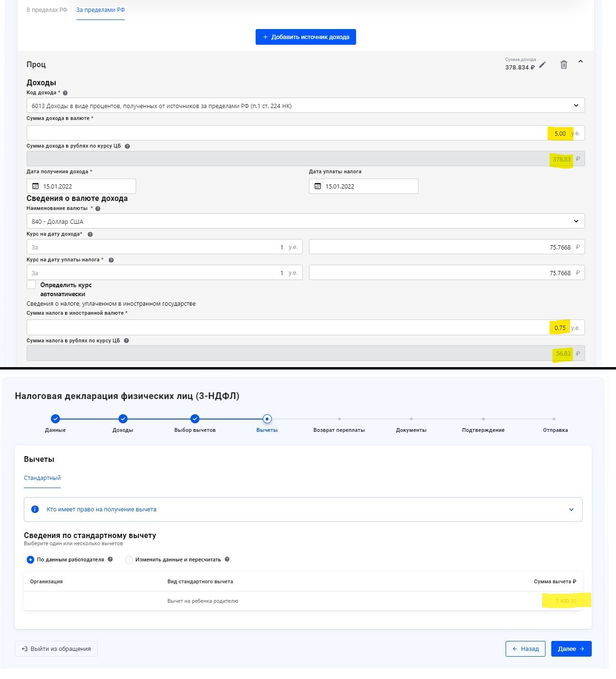The image size is (616, 679).
Task: Open Кто имеет право на получение вычета link
Action: click(101, 509)
